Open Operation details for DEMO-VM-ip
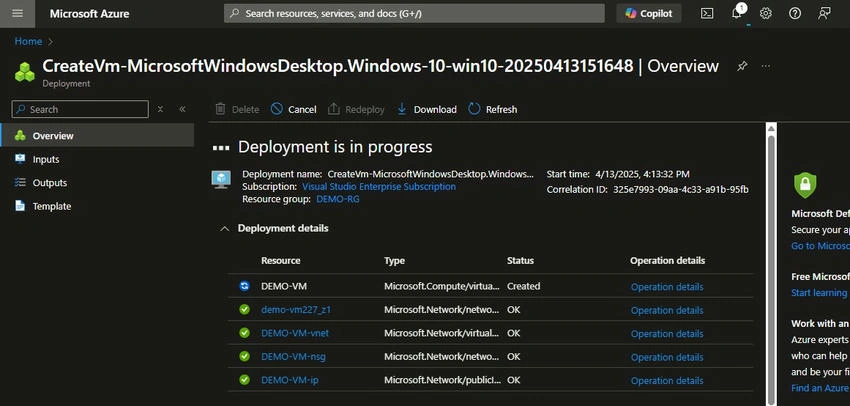This screenshot has height=406, width=850. [x=667, y=381]
